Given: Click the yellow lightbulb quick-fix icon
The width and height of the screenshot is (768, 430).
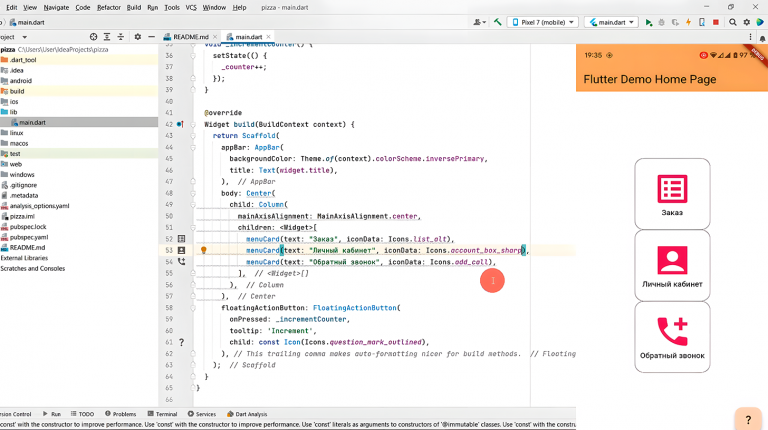Looking at the screenshot, I should (x=203, y=250).
